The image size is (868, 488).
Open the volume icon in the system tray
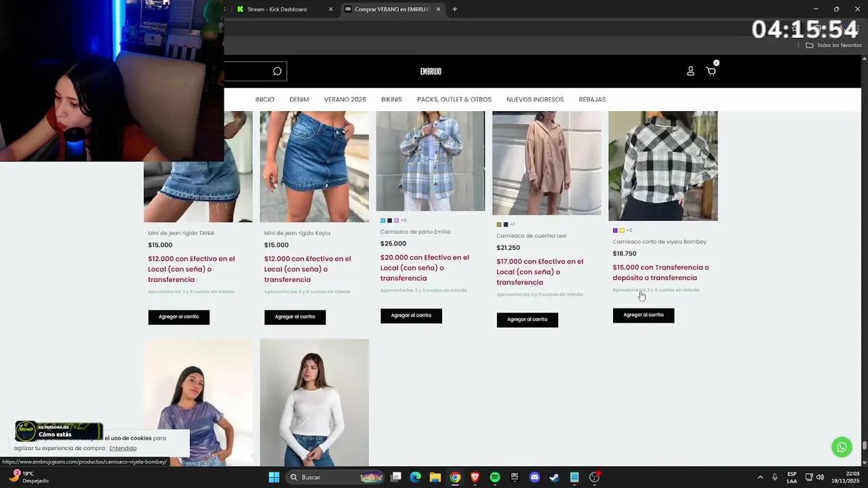coord(820,477)
